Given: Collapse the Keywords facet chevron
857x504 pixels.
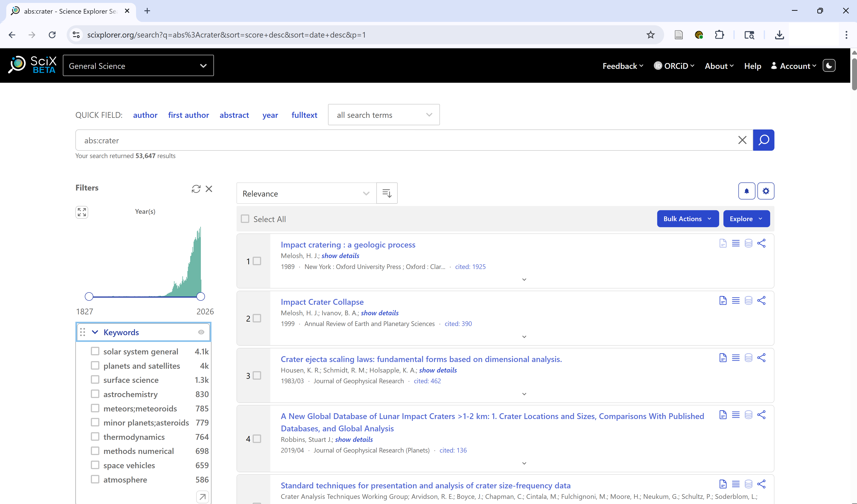Looking at the screenshot, I should click(95, 332).
